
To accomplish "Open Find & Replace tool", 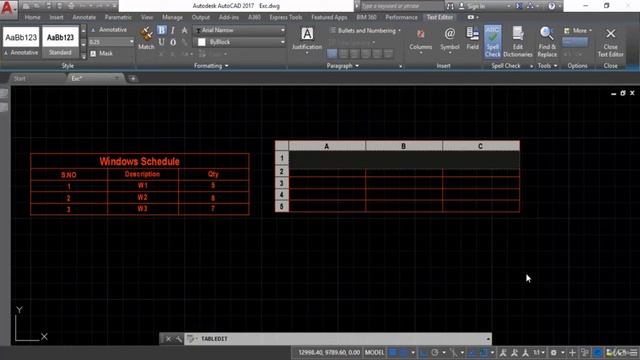I will tap(547, 41).
